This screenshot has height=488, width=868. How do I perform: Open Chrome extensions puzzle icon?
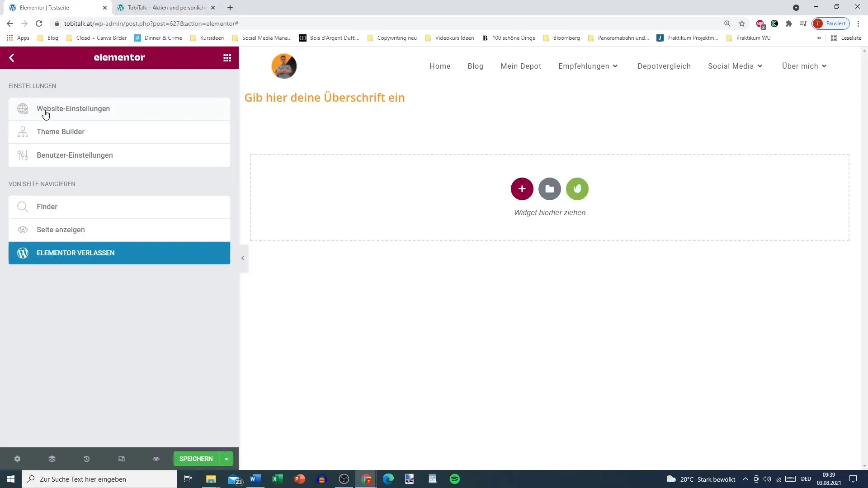pyautogui.click(x=789, y=23)
